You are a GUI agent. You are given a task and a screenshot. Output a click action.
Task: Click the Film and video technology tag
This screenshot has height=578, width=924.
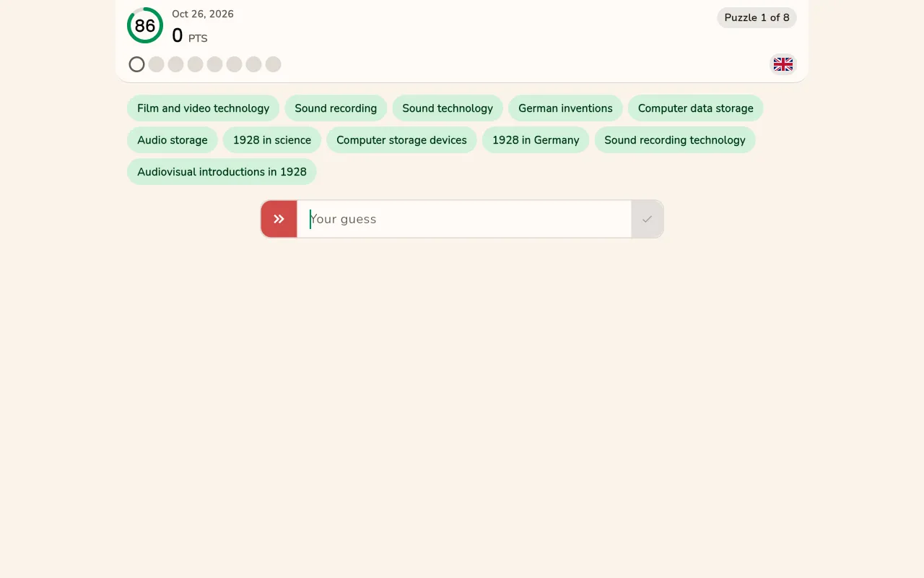[204, 108]
